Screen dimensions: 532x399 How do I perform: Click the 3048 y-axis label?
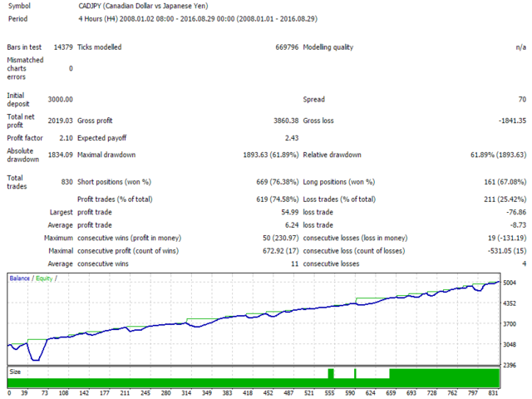click(x=510, y=344)
